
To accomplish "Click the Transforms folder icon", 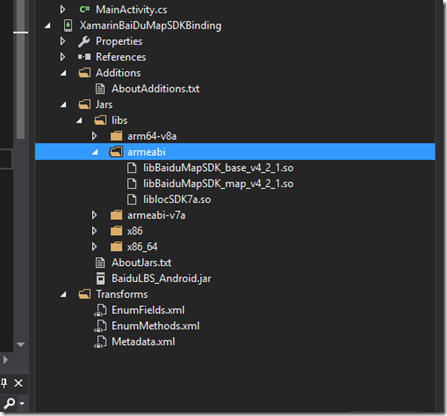I will coord(85,294).
